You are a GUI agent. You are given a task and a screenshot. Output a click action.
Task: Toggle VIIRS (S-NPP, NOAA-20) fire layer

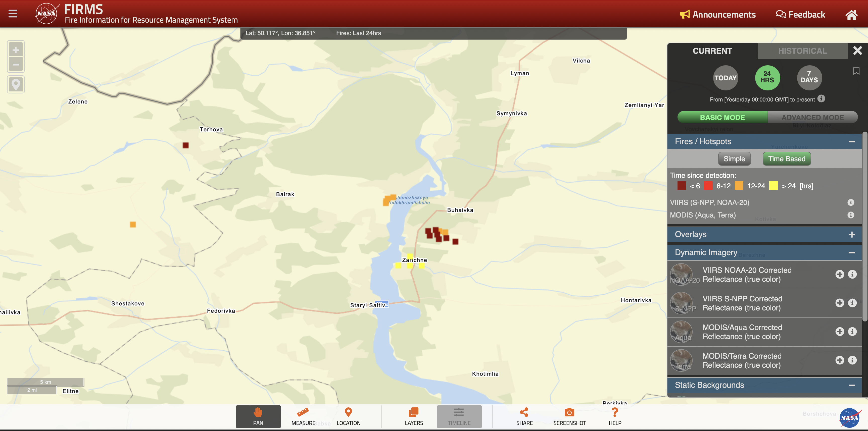click(x=709, y=202)
